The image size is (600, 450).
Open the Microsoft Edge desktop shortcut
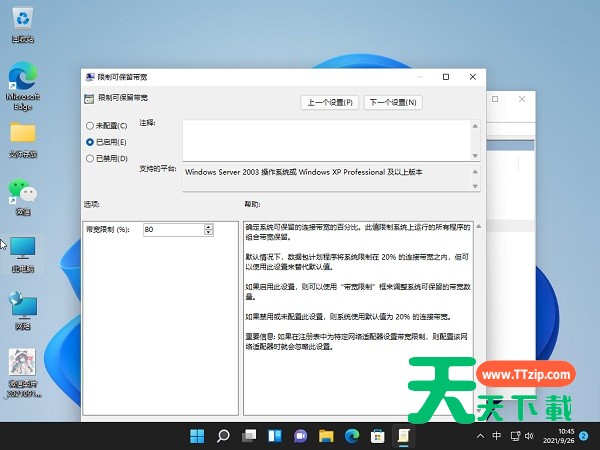[x=22, y=78]
